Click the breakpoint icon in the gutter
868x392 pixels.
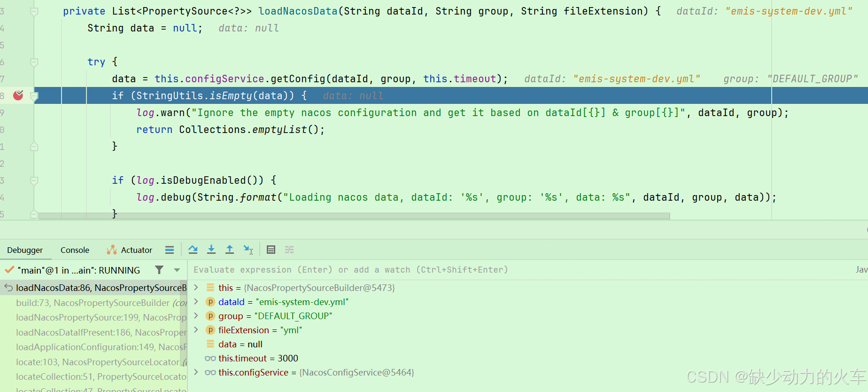coord(18,95)
